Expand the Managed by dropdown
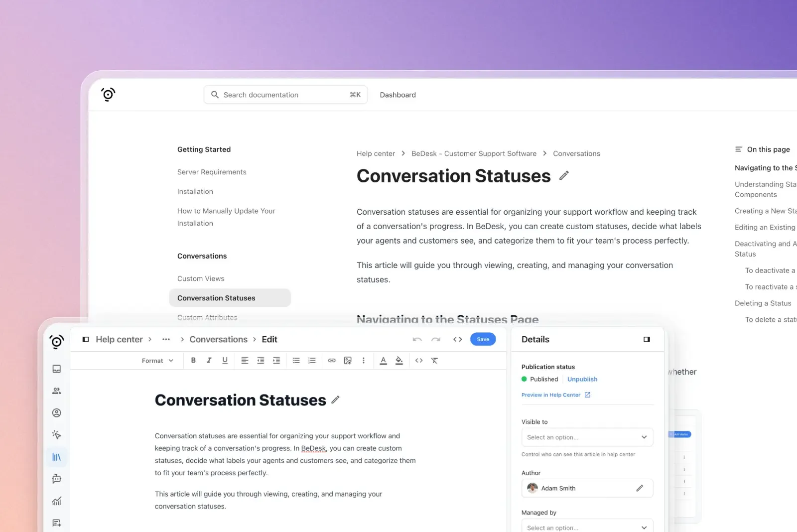The height and width of the screenshot is (532, 797). [x=587, y=527]
